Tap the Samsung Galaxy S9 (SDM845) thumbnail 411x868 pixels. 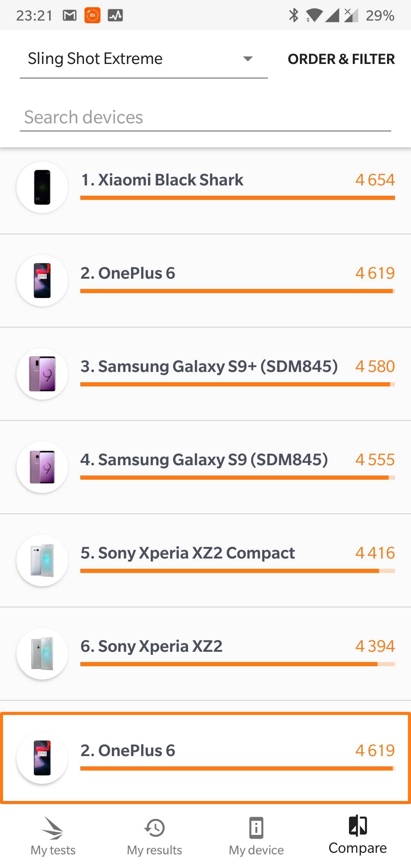pos(42,467)
